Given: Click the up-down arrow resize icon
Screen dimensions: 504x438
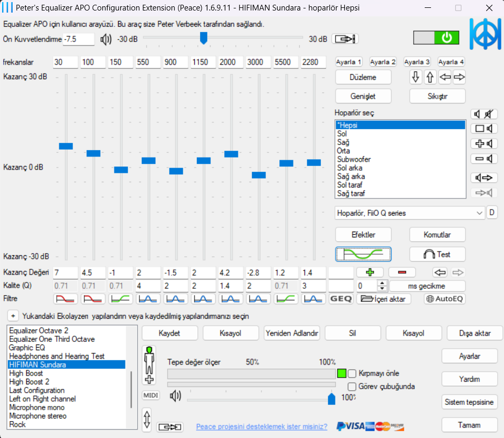Looking at the screenshot, I should [x=147, y=419].
